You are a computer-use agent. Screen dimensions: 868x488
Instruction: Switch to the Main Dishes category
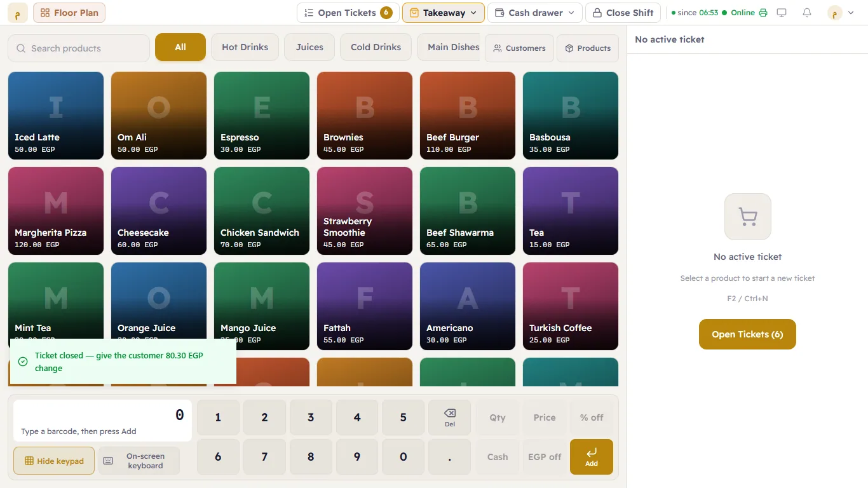coord(449,47)
